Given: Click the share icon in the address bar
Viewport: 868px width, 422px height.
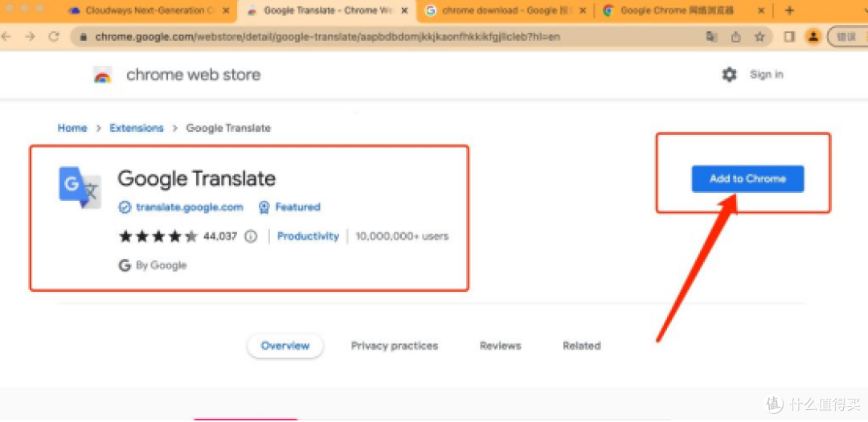Looking at the screenshot, I should 735,36.
